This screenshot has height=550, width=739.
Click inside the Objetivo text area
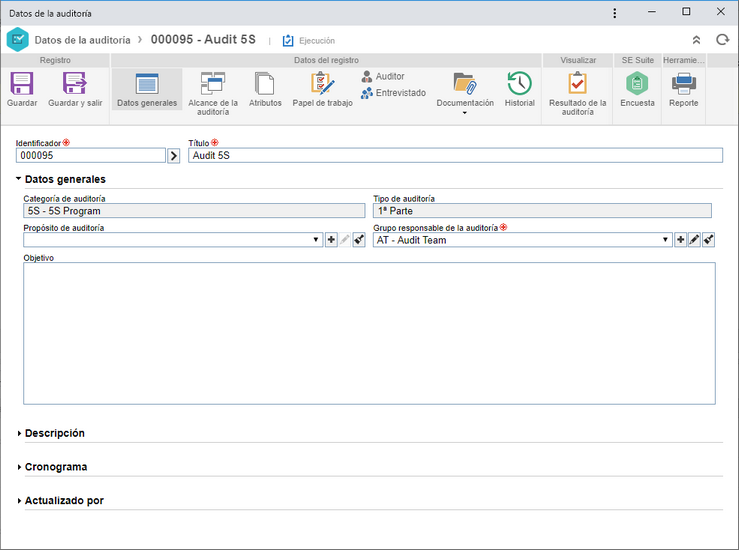coord(369,333)
